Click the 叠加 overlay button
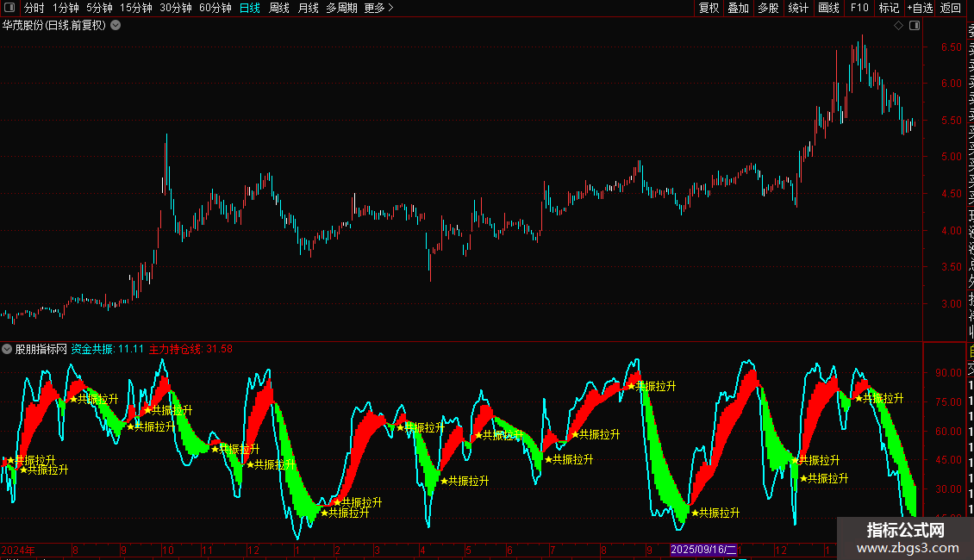Viewport: 974px width, 560px height. 739,8
